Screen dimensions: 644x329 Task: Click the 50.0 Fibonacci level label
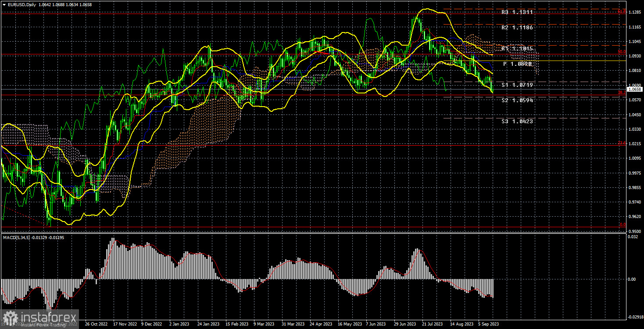[x=621, y=52]
